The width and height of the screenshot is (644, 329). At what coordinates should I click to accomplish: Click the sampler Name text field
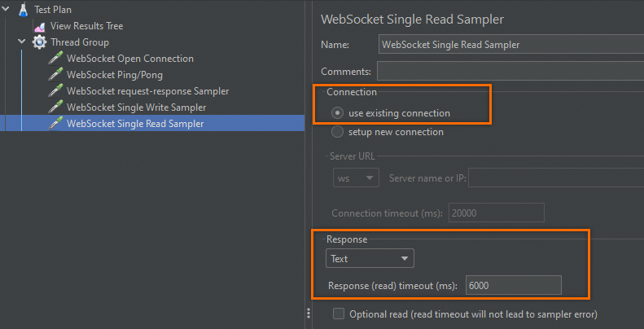[510, 45]
